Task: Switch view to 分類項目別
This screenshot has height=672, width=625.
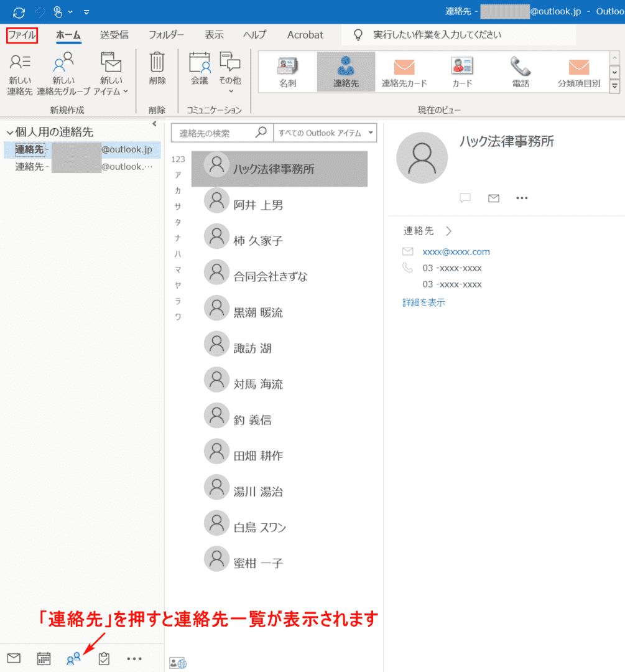Action: [579, 72]
